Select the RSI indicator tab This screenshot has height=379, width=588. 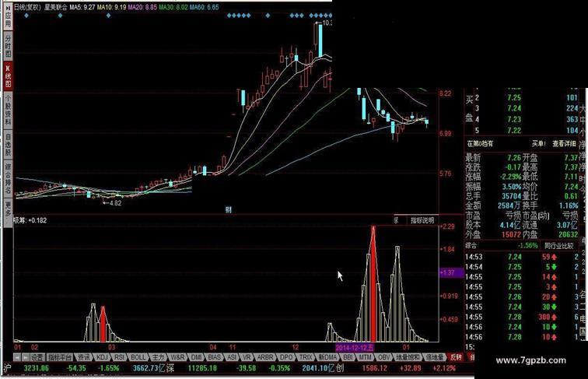(x=119, y=357)
